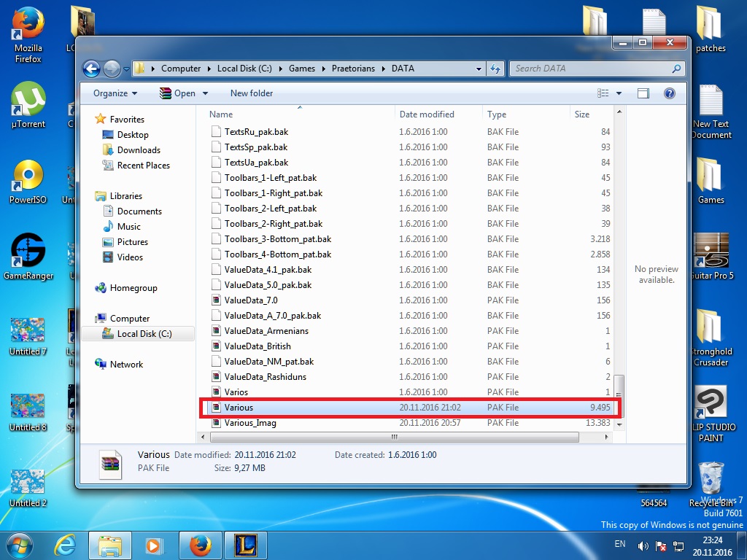The width and height of the screenshot is (747, 560).
Task: Click the PowerISO desktop shortcut
Action: coord(28,182)
